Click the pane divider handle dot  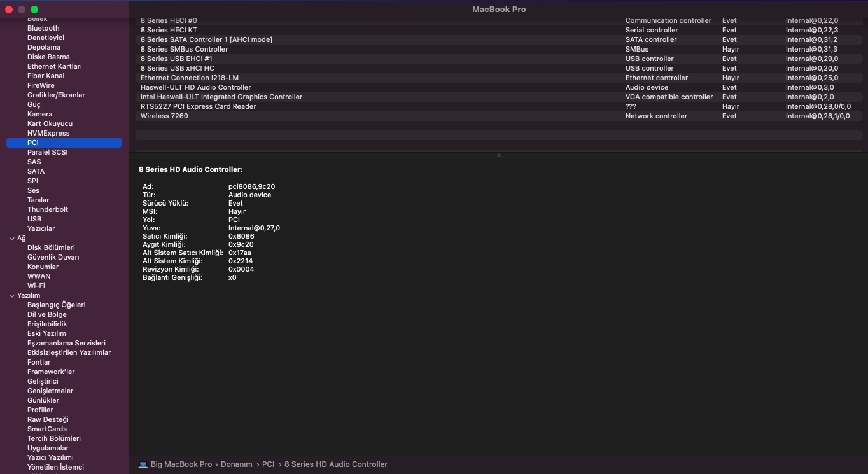498,155
